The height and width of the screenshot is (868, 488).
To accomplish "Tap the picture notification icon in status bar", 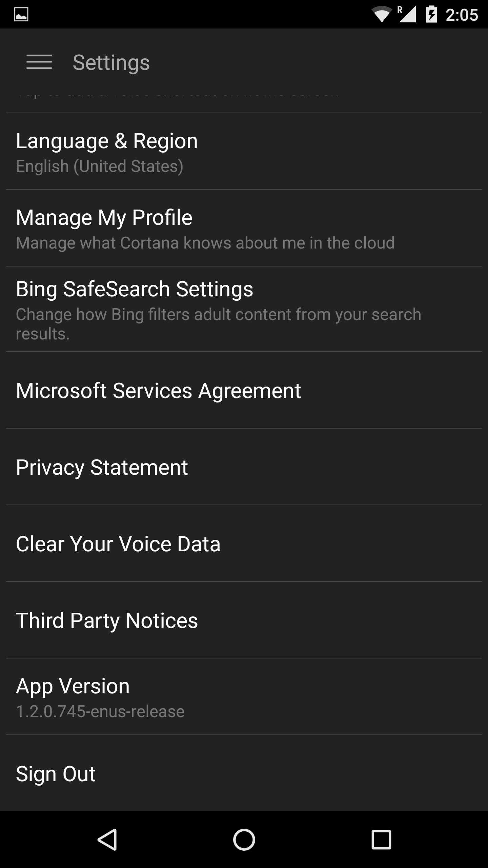I will tap(21, 15).
